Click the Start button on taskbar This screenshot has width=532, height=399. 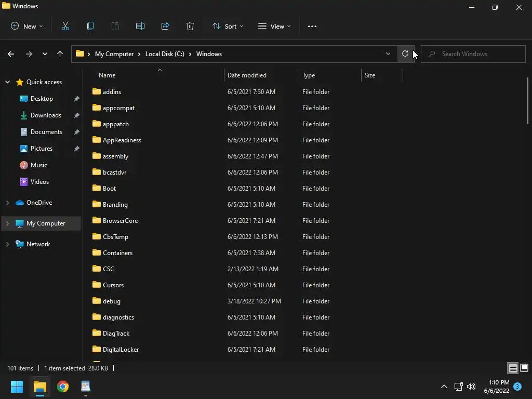[17, 387]
